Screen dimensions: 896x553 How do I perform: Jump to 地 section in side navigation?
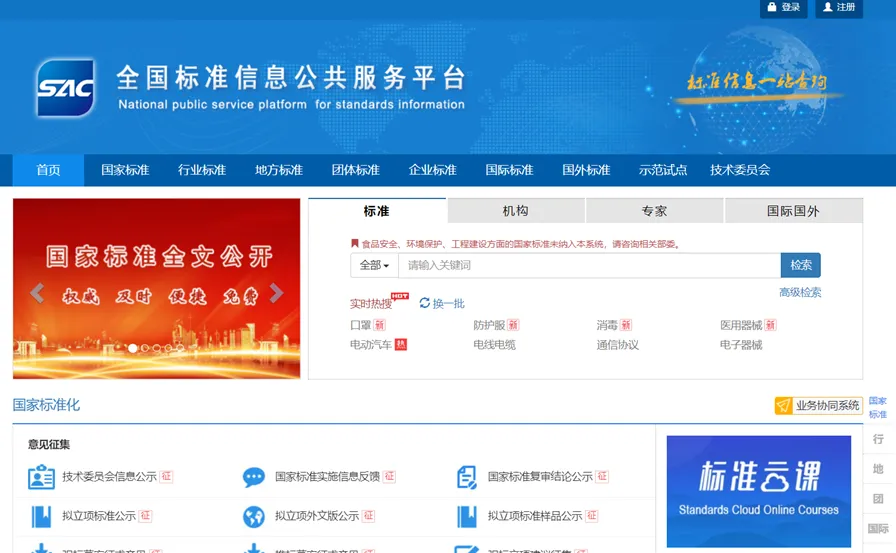[878, 469]
